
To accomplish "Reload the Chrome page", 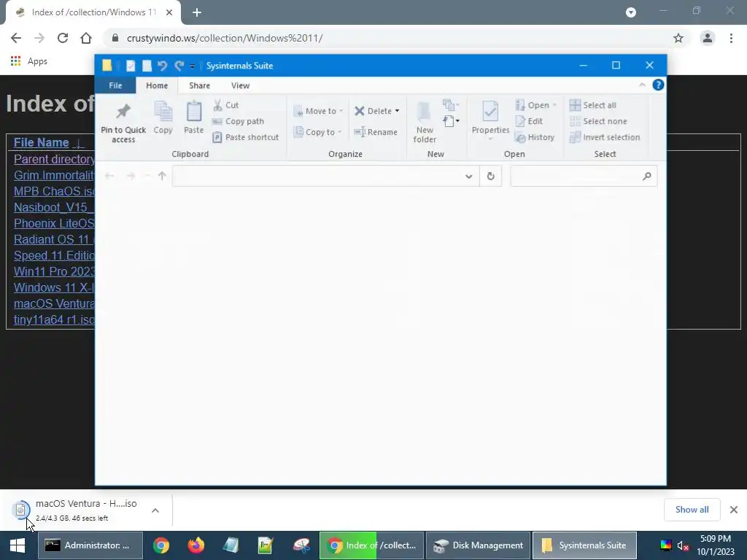I will pyautogui.click(x=63, y=38).
